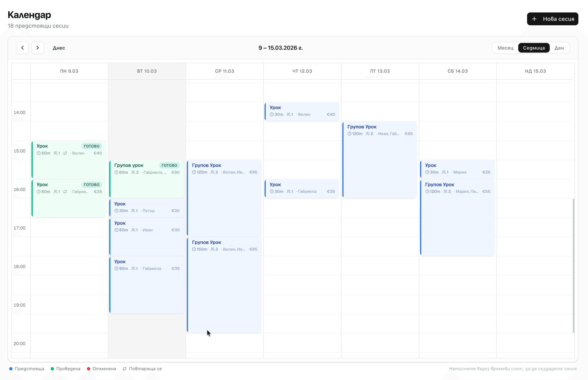Click the clock icon in Friday's Групов Урок
588x380 pixels.
(x=350, y=133)
